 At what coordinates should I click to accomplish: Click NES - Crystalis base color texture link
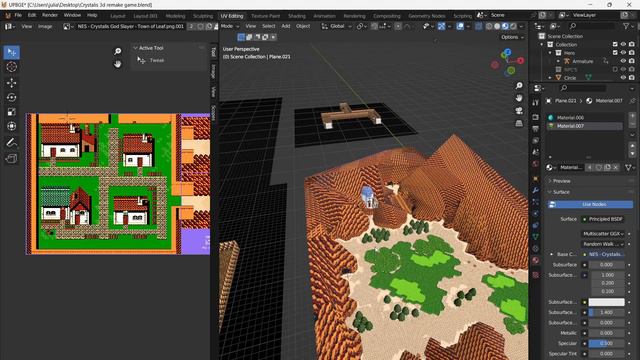tap(603, 254)
